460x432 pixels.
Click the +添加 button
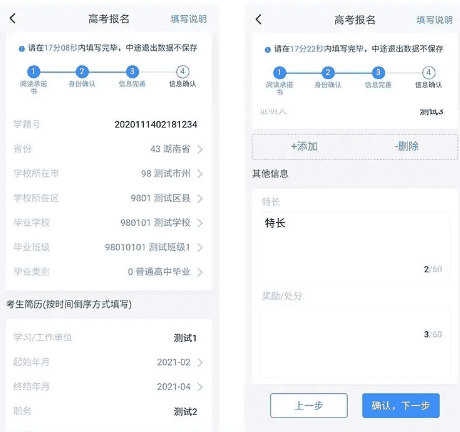(304, 146)
